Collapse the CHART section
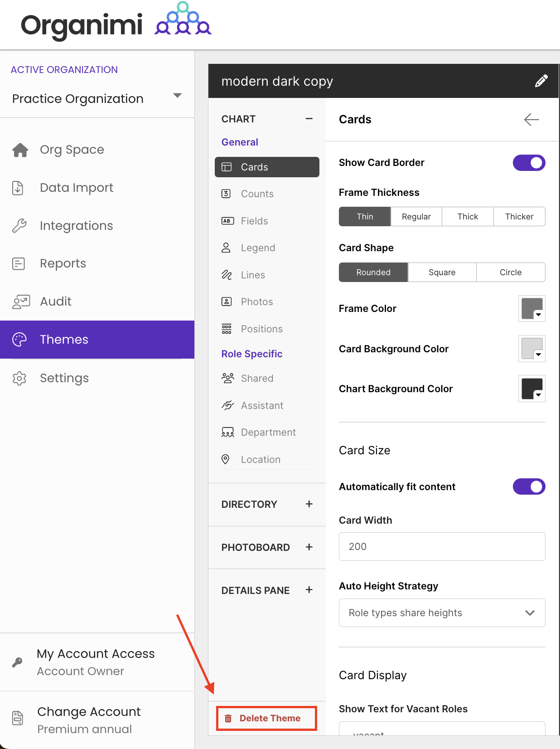 point(309,119)
